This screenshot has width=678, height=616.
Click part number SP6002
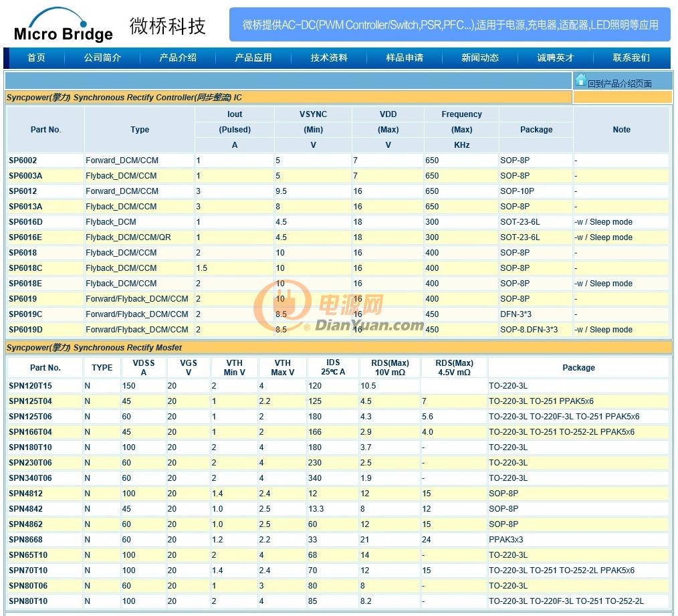pyautogui.click(x=23, y=161)
